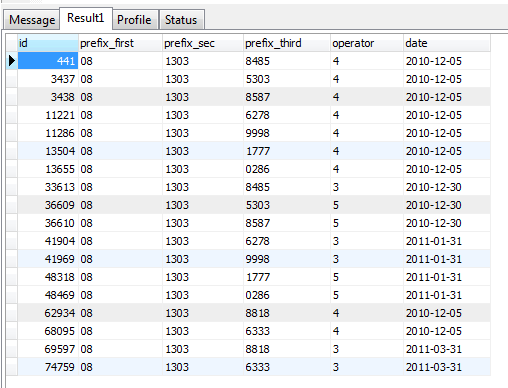Screen dimensions: 508x388
Task: Select the id cell 62934
Action: click(48, 313)
